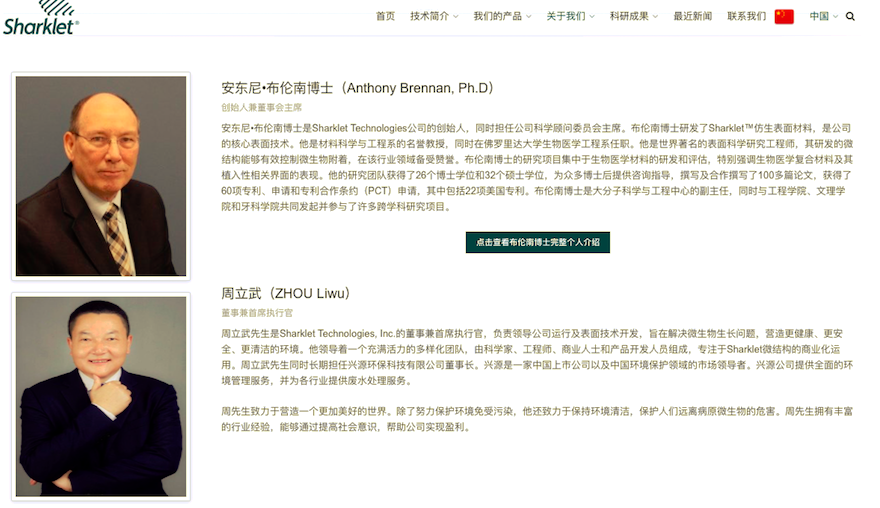880x508 pixels.
Task: Go to 最近新闻 news page
Action: (693, 16)
